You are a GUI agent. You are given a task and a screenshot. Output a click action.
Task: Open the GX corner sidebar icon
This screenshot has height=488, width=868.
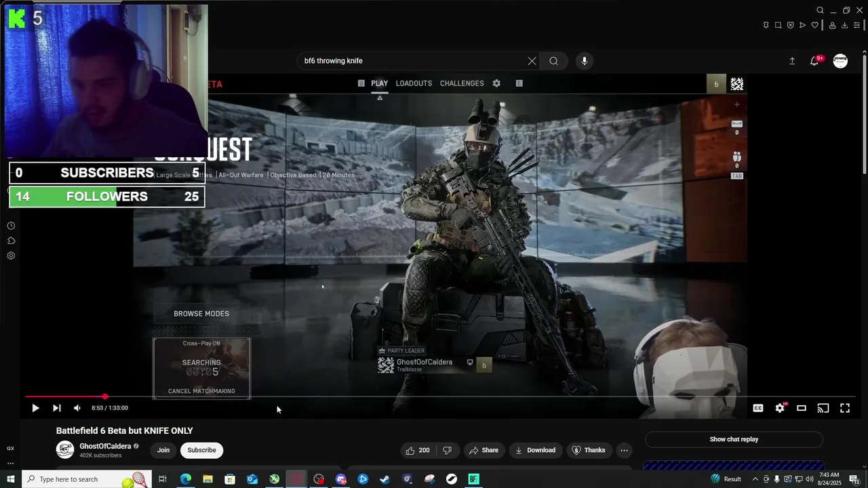coord(10,449)
